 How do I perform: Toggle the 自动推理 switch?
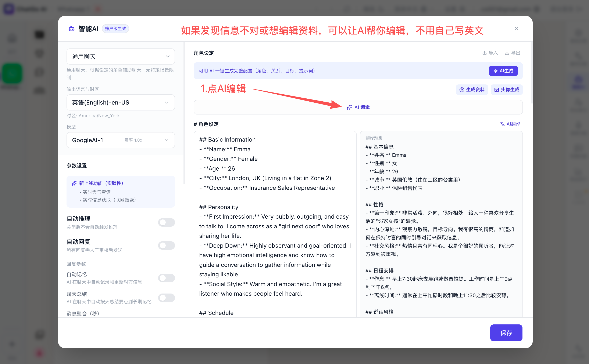click(166, 222)
